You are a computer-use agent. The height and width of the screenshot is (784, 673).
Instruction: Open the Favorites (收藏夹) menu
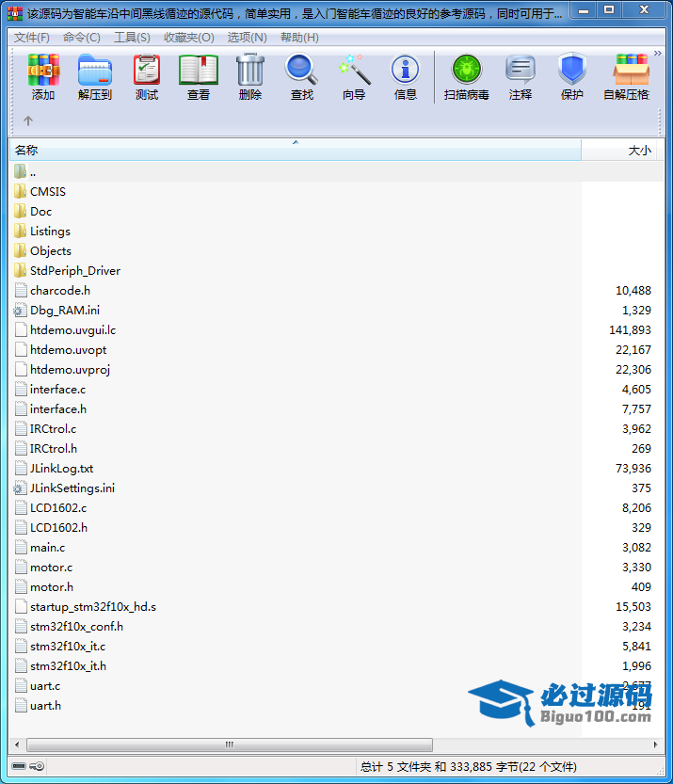tap(188, 37)
